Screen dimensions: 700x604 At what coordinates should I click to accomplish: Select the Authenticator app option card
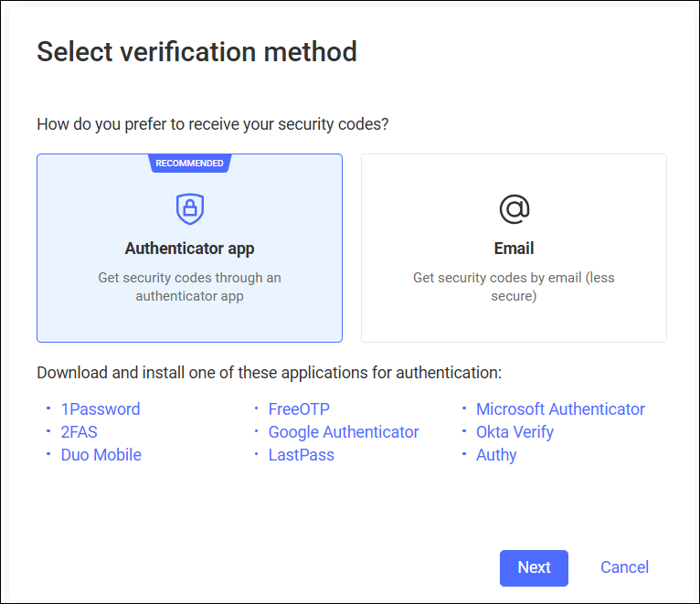[x=190, y=249]
